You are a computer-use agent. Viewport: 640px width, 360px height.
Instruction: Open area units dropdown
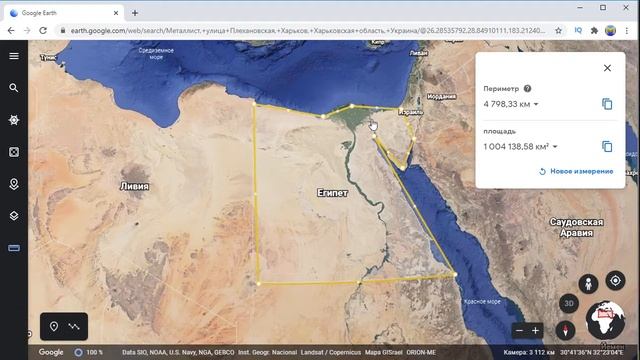pos(555,147)
